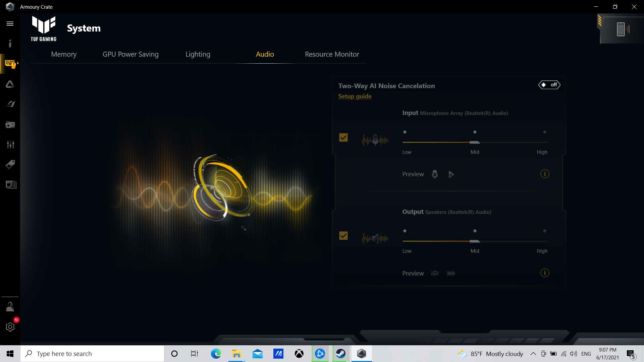
Task: Open the Scenario Profiles slash icon
Action: tap(11, 104)
